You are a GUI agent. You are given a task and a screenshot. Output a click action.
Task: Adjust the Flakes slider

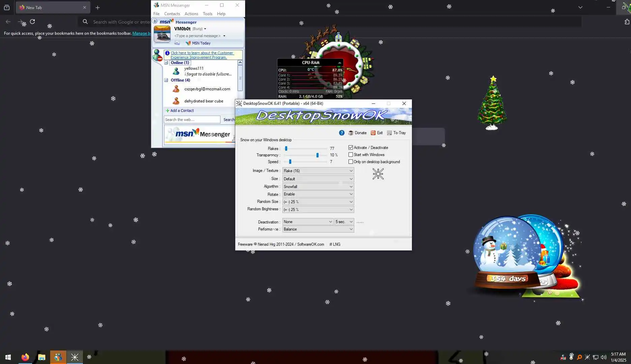pos(305,148)
